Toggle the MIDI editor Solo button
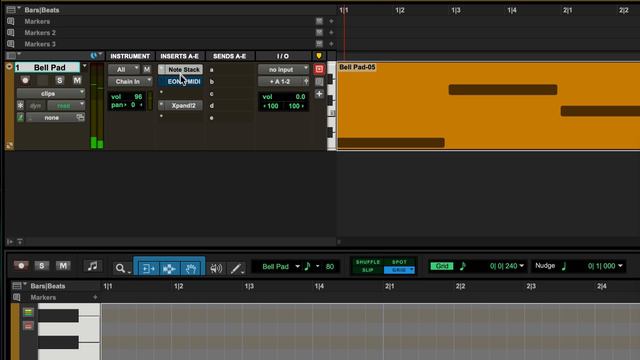This screenshot has width=640, height=360. click(x=42, y=266)
